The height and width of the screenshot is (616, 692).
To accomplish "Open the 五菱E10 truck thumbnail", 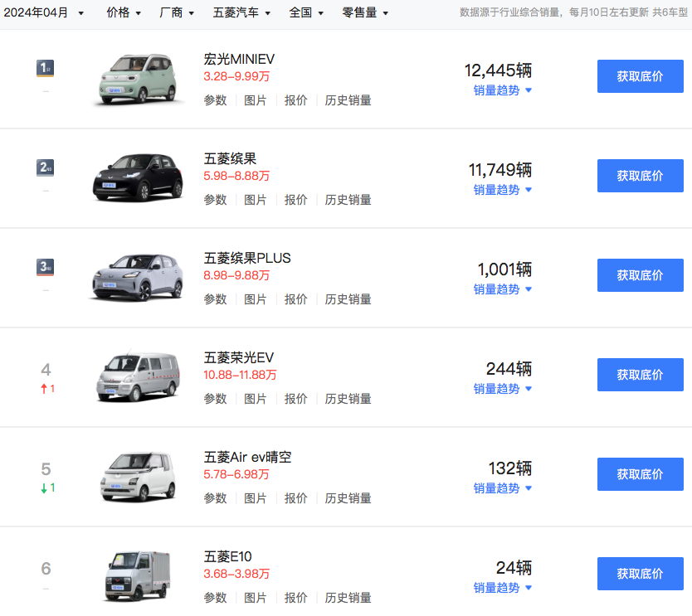I will click(138, 577).
